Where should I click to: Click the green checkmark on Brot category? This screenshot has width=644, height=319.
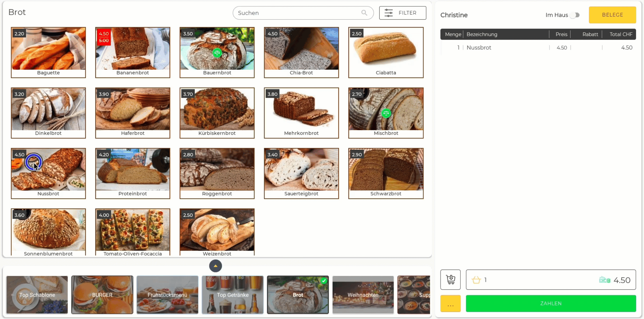click(x=324, y=281)
